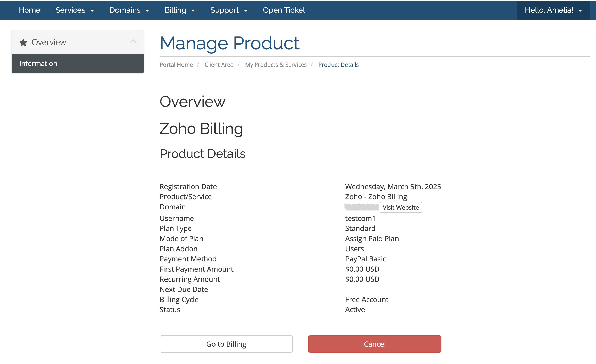Click Open Ticket in top menu

tap(284, 10)
